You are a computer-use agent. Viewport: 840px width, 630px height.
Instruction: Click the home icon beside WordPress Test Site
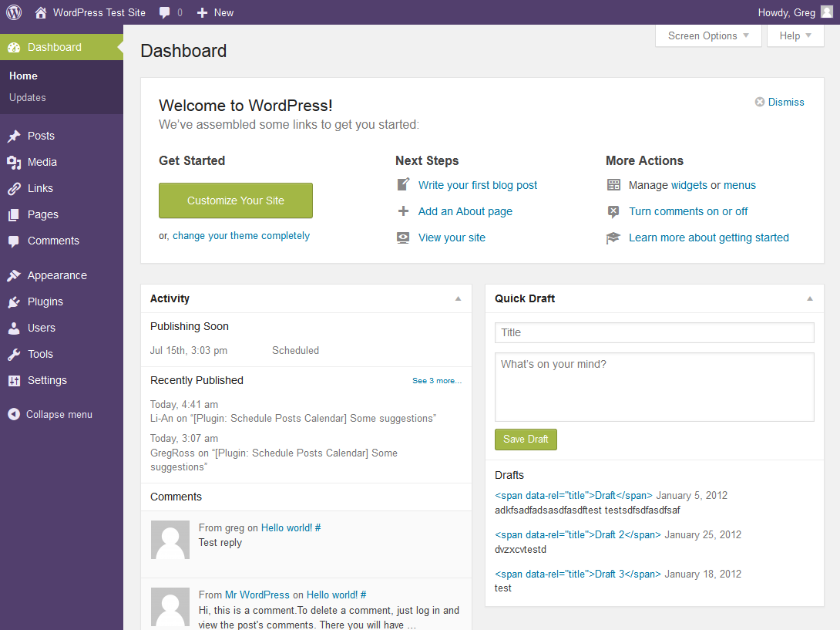pyautogui.click(x=41, y=12)
